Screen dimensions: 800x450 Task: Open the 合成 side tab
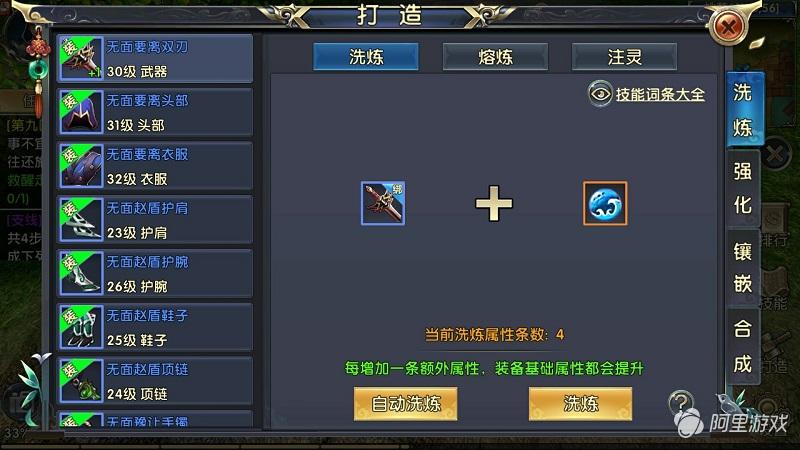(743, 347)
